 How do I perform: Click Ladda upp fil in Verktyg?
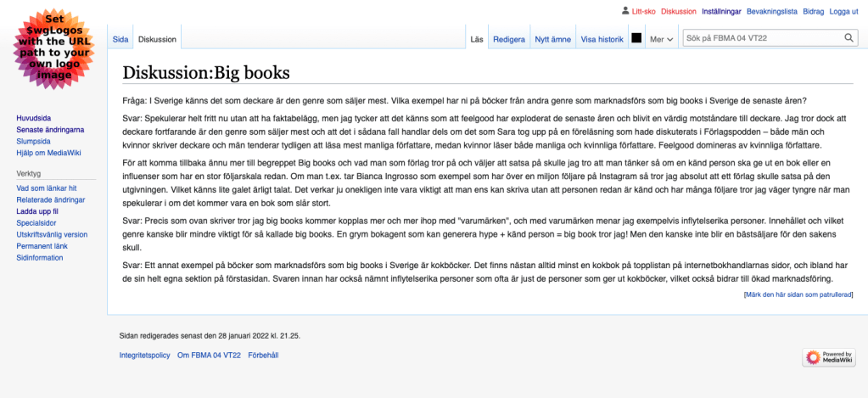coord(37,210)
